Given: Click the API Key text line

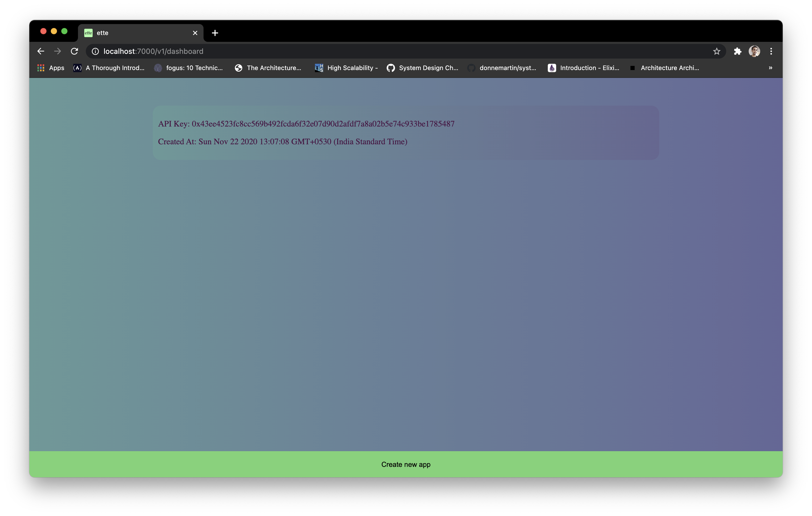Looking at the screenshot, I should [x=306, y=124].
